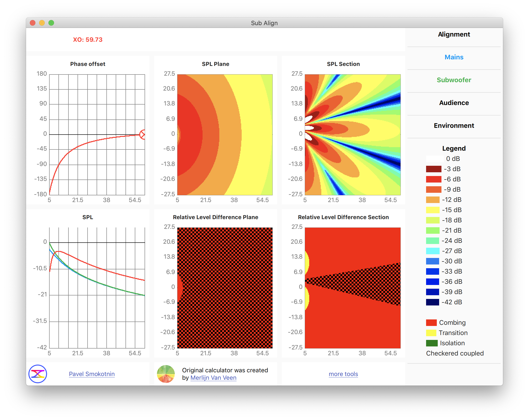529x420 pixels.
Task: Click the -3 dB dark red legend swatch
Action: click(x=433, y=169)
